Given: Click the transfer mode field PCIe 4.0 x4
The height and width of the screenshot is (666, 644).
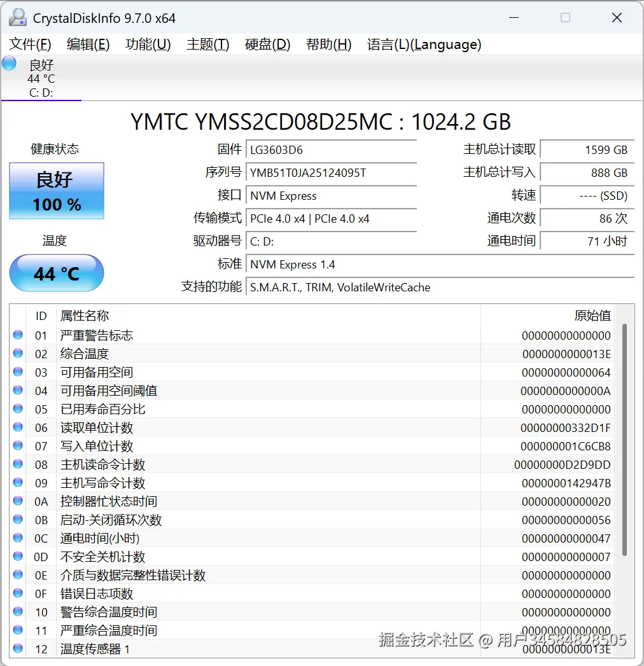Looking at the screenshot, I should pos(331,219).
